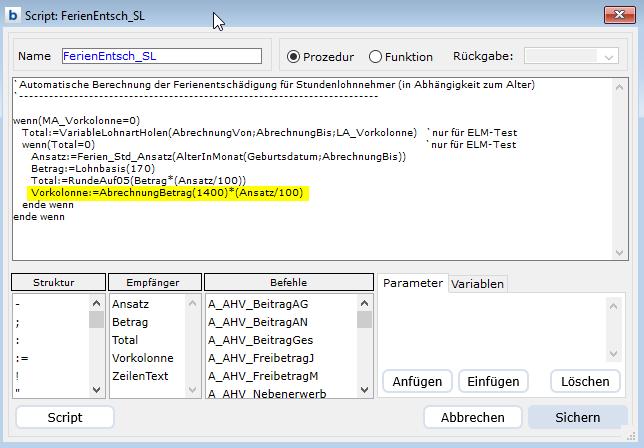Switch to the Parameter tab

412,283
